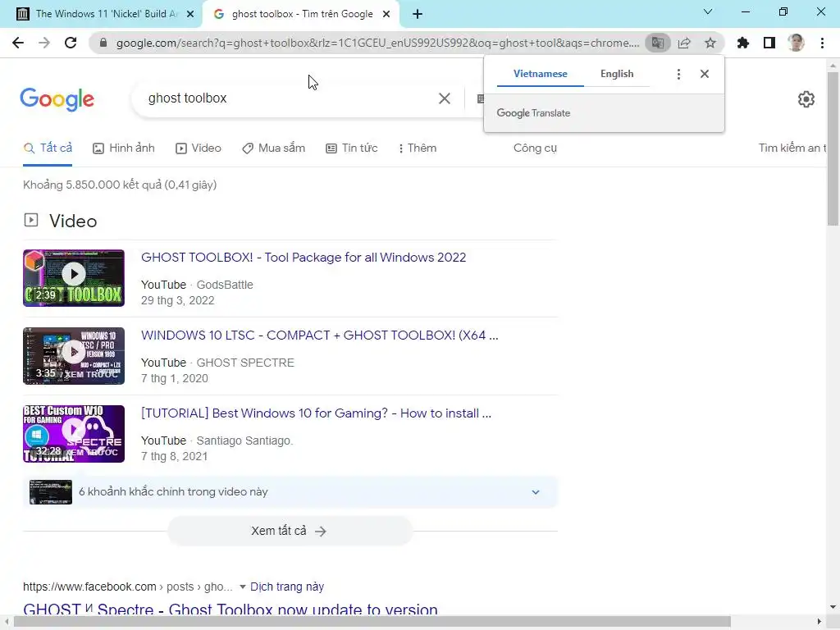Open the Video results tab
The width and height of the screenshot is (840, 630).
199,148
